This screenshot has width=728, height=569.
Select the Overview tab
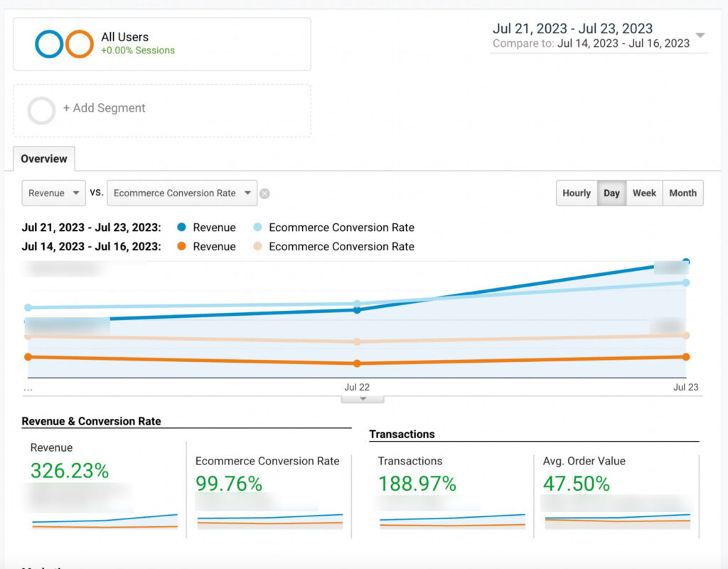click(x=43, y=159)
